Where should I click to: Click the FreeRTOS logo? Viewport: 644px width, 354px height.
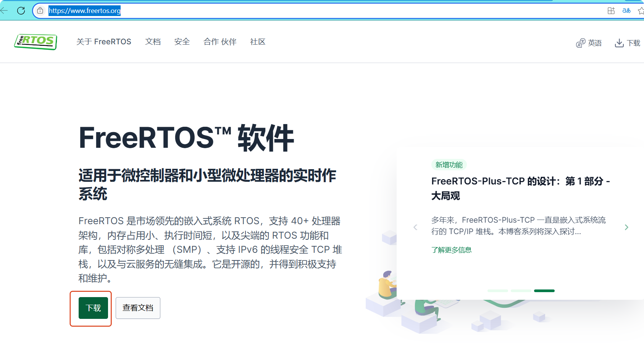pos(36,42)
